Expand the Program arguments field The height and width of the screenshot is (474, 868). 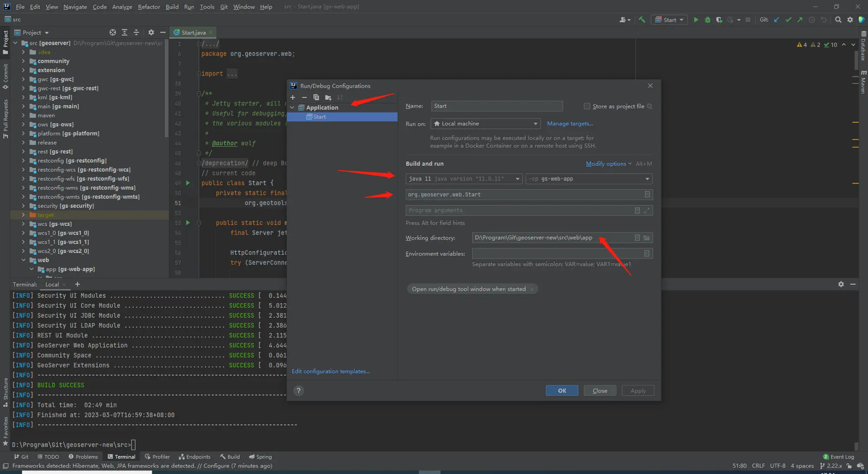pos(647,211)
